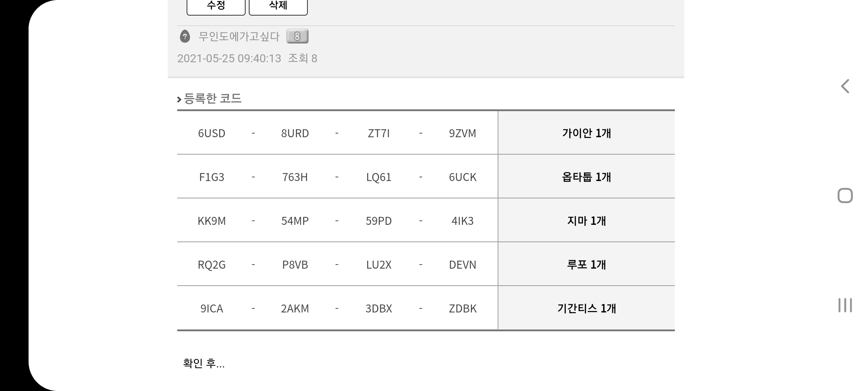Open the recent apps button
This screenshot has height=391, width=868.
click(845, 305)
